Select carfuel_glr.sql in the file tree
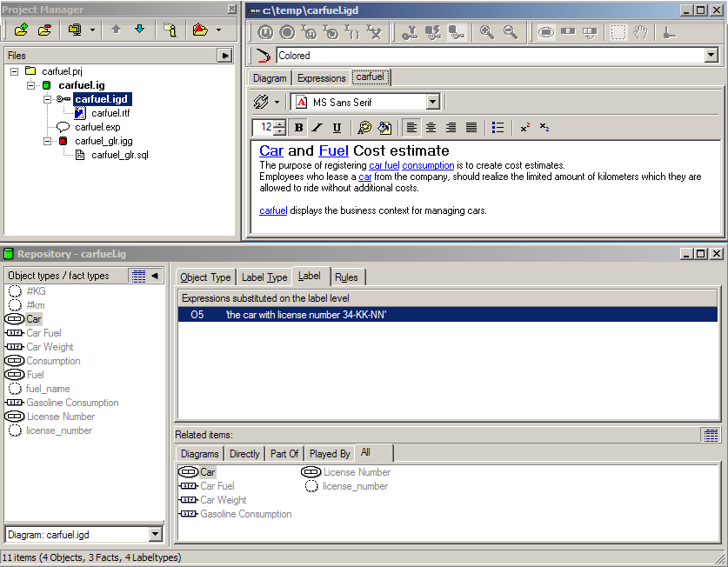 pyautogui.click(x=119, y=155)
